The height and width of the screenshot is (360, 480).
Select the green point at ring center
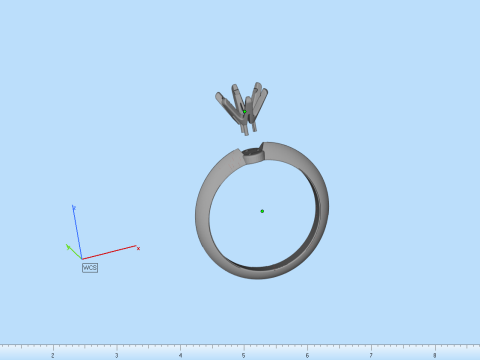point(262,211)
